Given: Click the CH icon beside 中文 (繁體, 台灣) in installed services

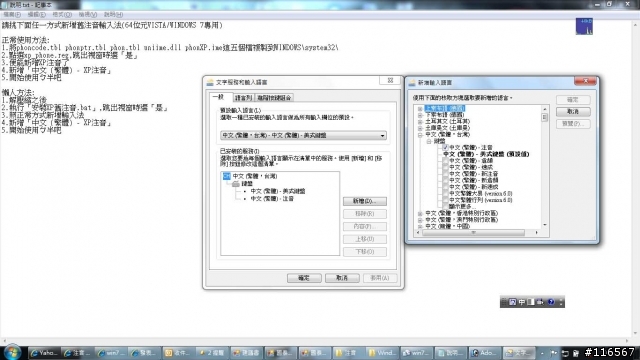Looking at the screenshot, I should coord(227,176).
